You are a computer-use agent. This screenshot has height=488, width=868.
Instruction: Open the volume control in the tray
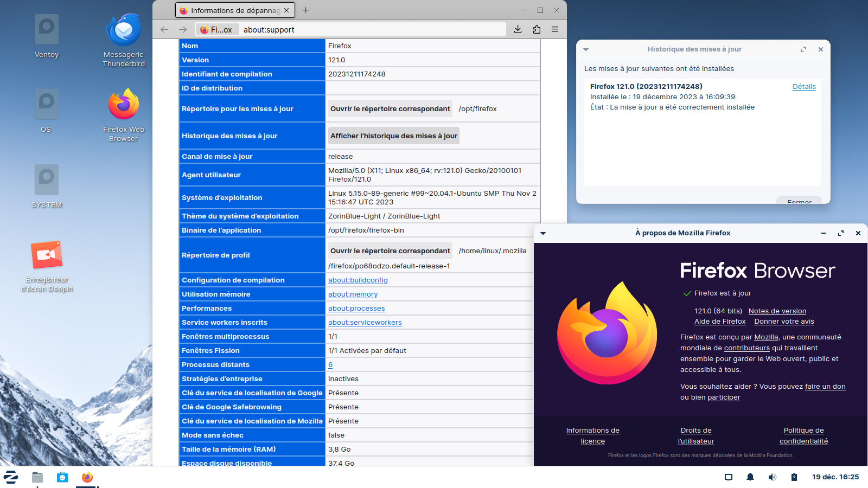tap(772, 477)
